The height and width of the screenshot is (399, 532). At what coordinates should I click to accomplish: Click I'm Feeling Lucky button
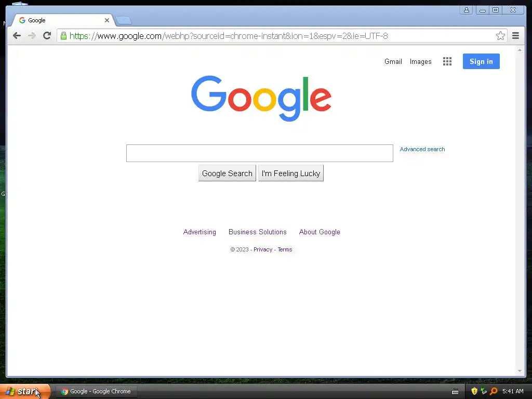coord(291,174)
